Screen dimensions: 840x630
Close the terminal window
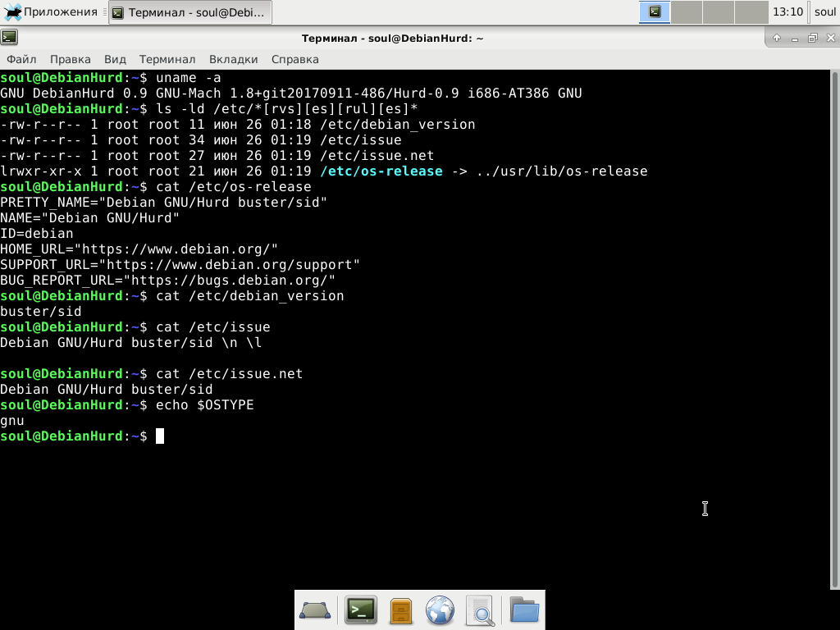pyautogui.click(x=830, y=38)
